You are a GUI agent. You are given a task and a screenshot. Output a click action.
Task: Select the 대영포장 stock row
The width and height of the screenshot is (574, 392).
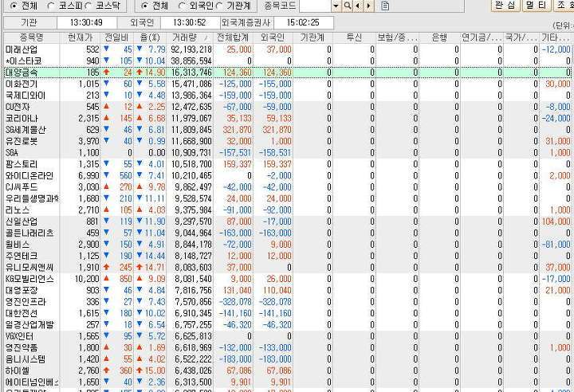[x=287, y=290]
